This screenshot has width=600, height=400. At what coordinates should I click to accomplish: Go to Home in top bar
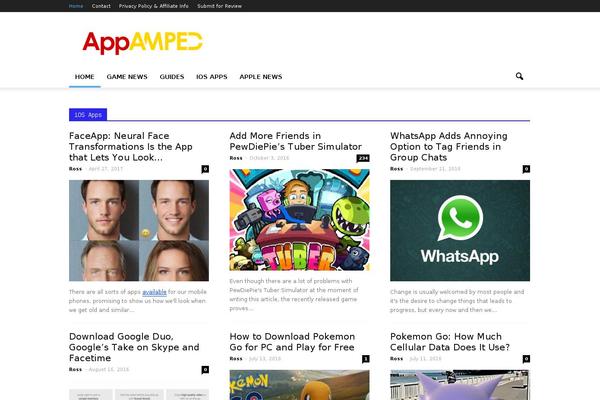click(x=76, y=6)
